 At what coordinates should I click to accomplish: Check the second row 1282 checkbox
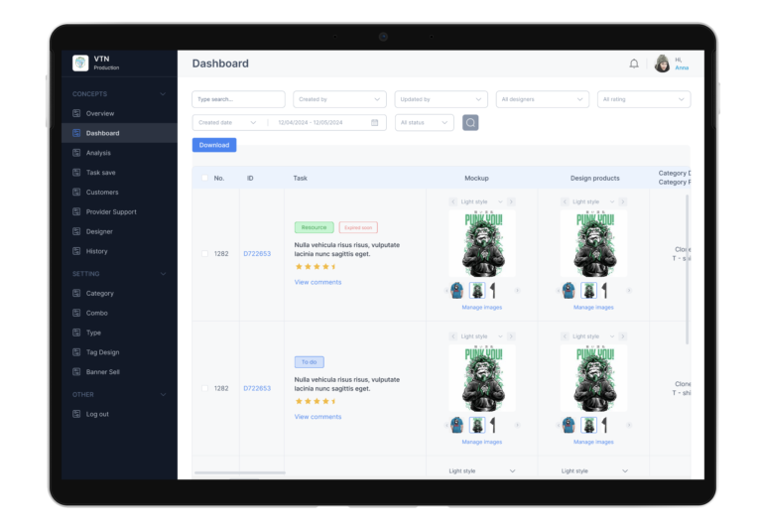[204, 388]
